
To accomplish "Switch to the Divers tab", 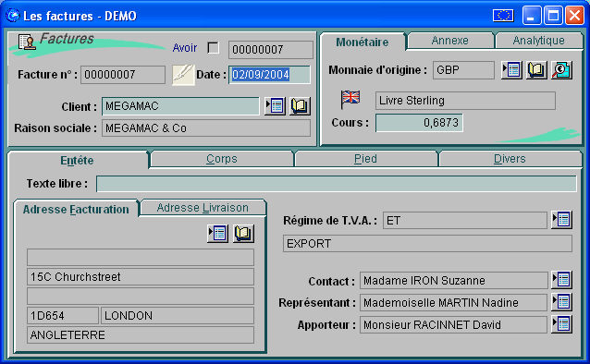I will click(x=510, y=159).
